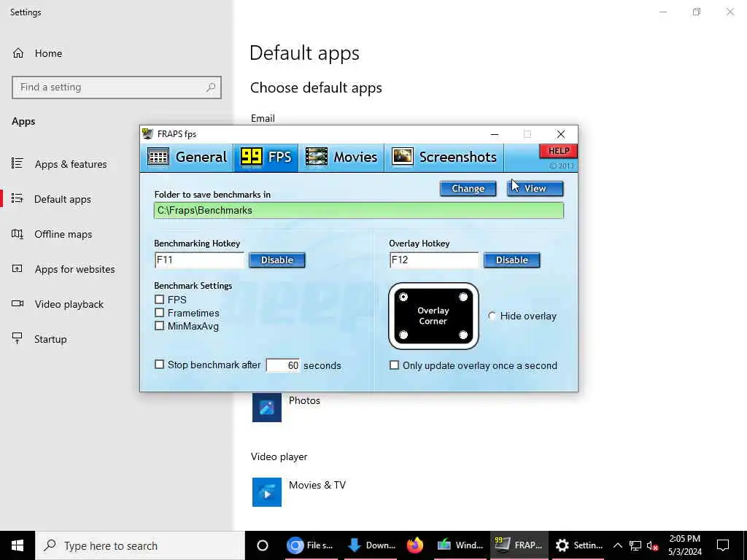Switch to FRAP... taskbar item

pyautogui.click(x=519, y=545)
